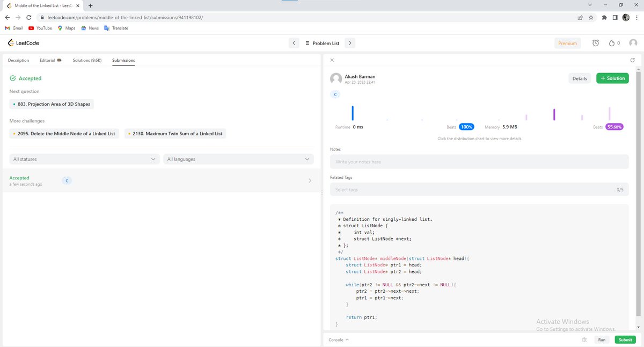Expand the Console panel

coord(339,340)
